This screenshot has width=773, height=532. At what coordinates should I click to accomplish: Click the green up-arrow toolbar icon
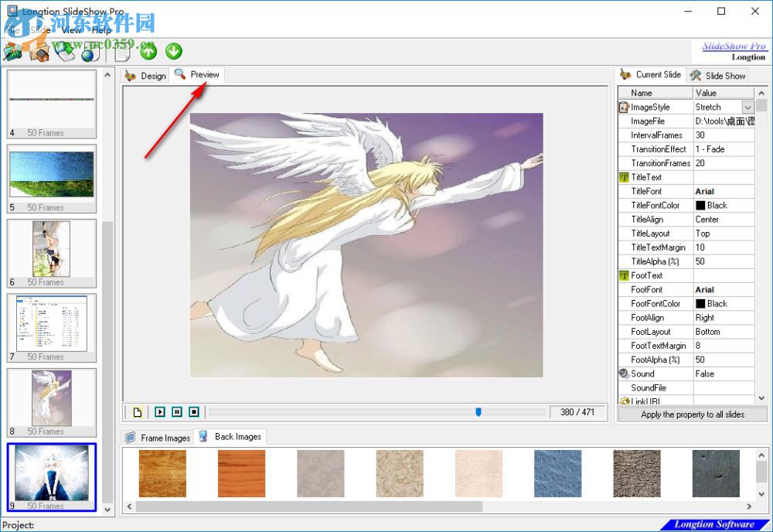click(147, 51)
